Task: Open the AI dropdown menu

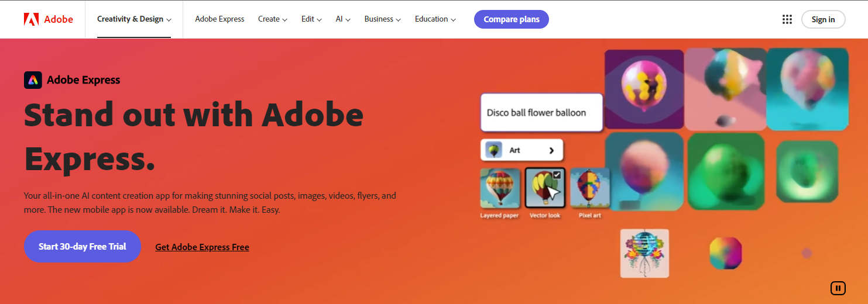Action: (x=343, y=19)
